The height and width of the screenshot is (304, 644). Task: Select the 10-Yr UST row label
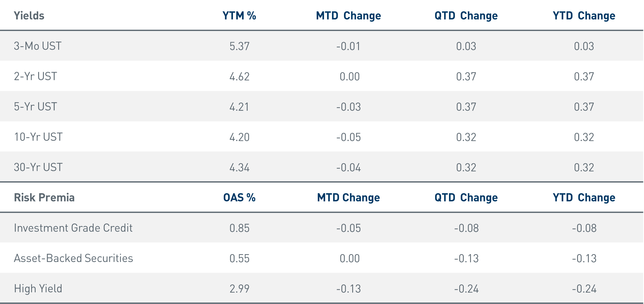38,137
